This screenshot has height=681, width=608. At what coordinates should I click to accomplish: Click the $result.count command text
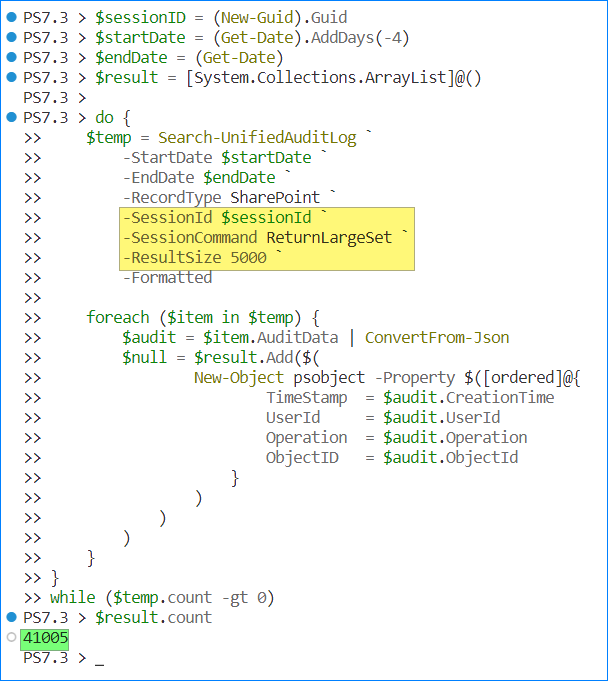point(154,618)
